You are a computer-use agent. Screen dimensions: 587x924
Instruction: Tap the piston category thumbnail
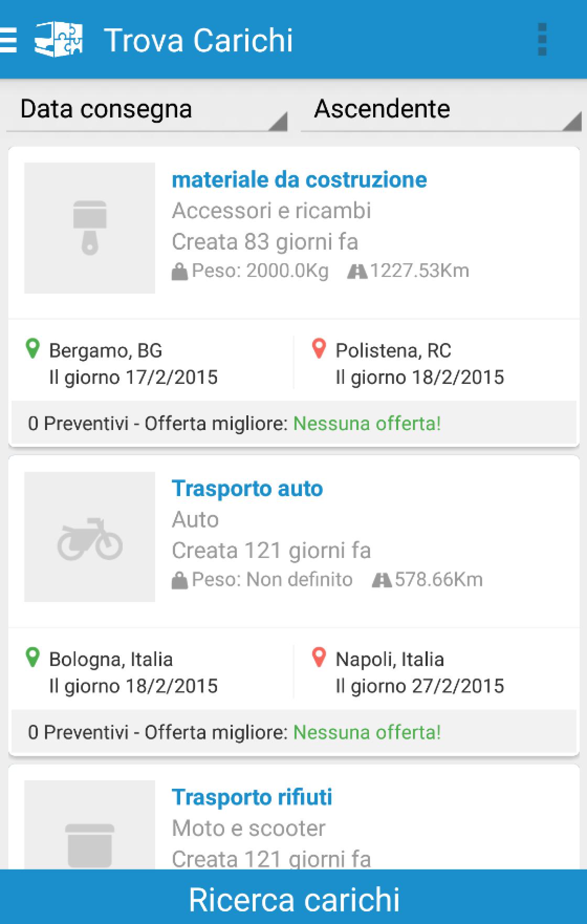click(90, 228)
